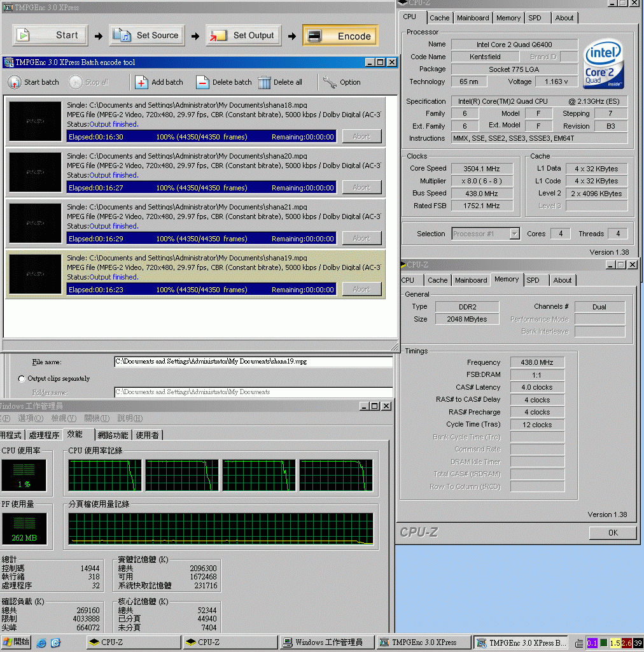Click the keyboard icon in system tray
This screenshot has width=644, height=652.
pyautogui.click(x=580, y=643)
